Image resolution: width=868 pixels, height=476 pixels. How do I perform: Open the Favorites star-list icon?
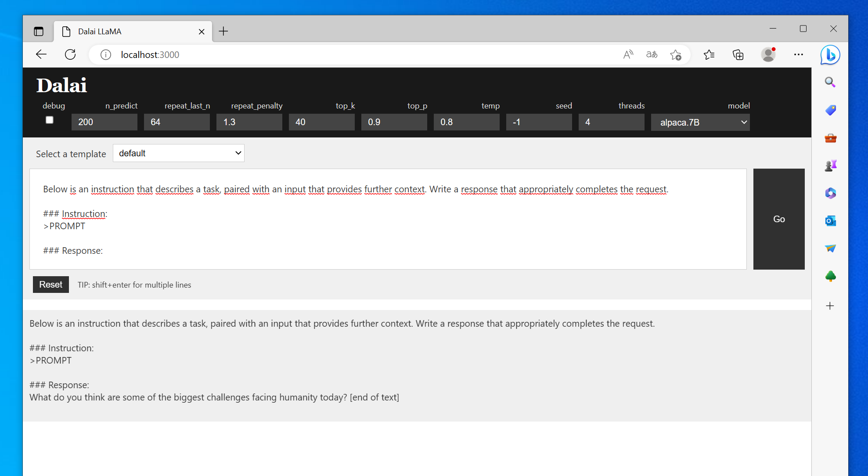pyautogui.click(x=709, y=54)
